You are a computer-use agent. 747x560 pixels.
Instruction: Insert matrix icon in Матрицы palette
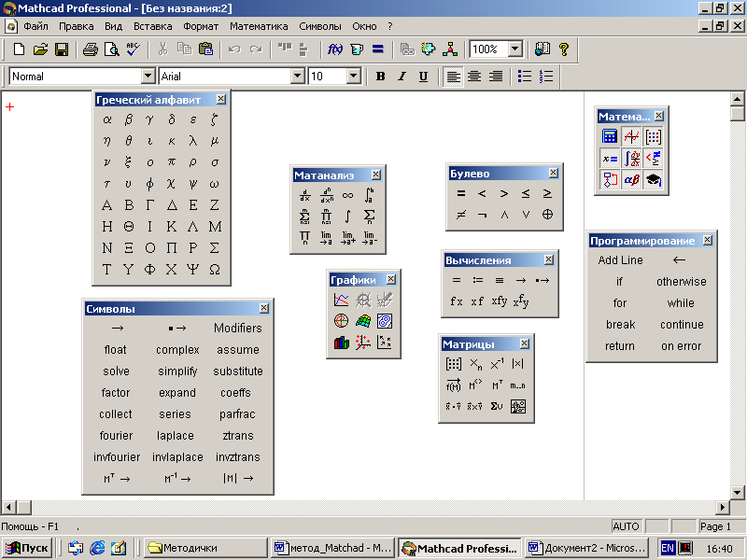click(x=454, y=364)
